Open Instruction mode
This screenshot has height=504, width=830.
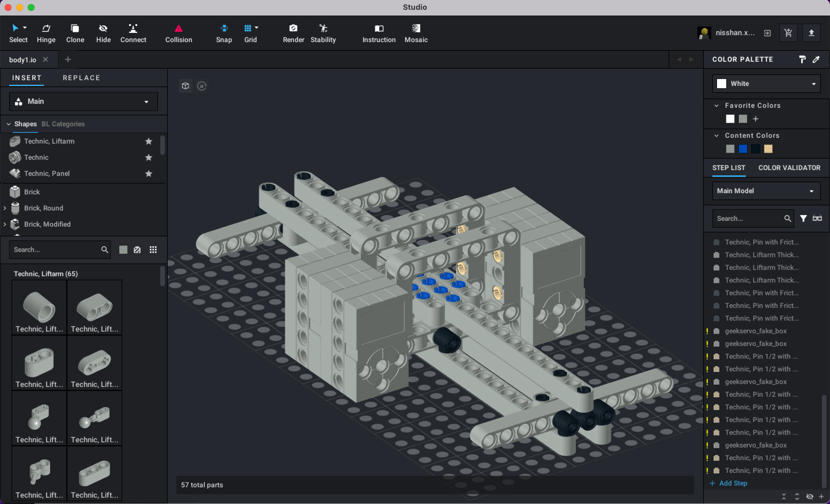(x=379, y=33)
